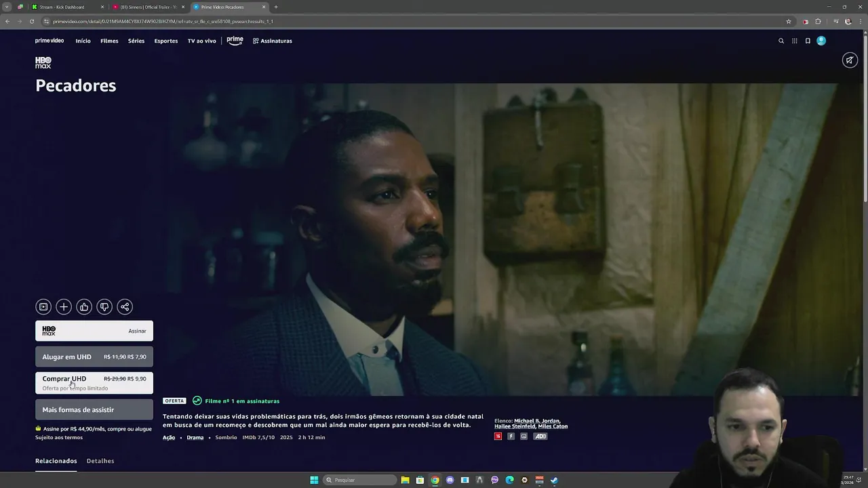Viewport: 868px width, 488px height.
Task: Click the Drama genre link
Action: pyautogui.click(x=195, y=438)
